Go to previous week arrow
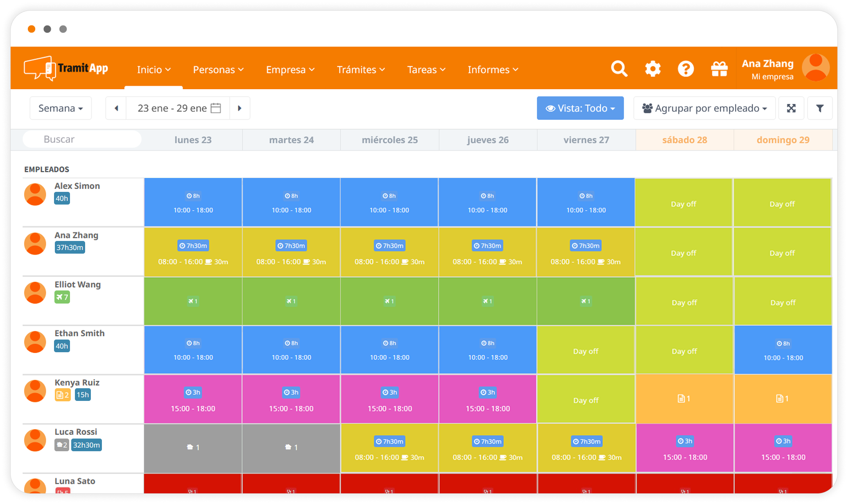Screen dimensions: 848x504 (116, 108)
